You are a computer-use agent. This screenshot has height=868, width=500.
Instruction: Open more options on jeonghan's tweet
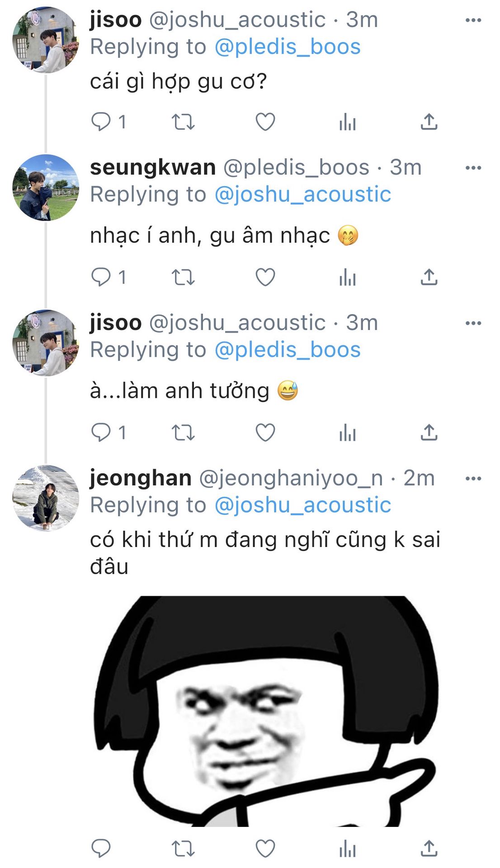coord(473,479)
